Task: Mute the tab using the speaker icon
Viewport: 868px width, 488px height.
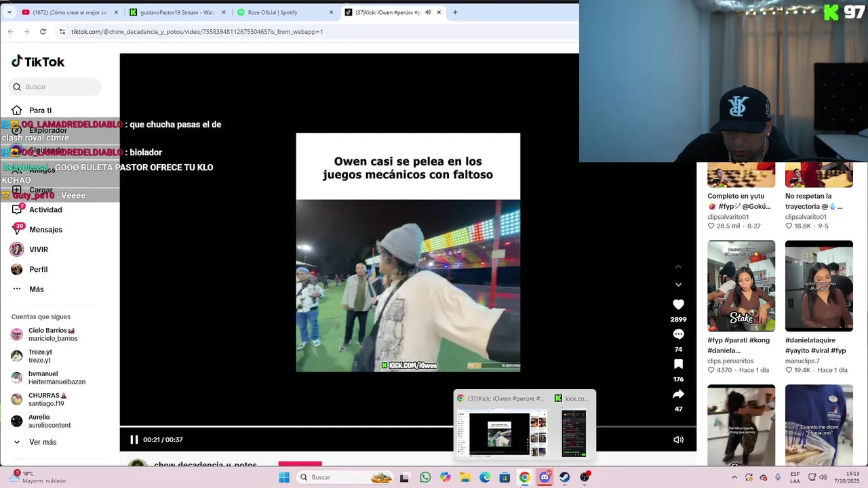Action: pos(428,12)
